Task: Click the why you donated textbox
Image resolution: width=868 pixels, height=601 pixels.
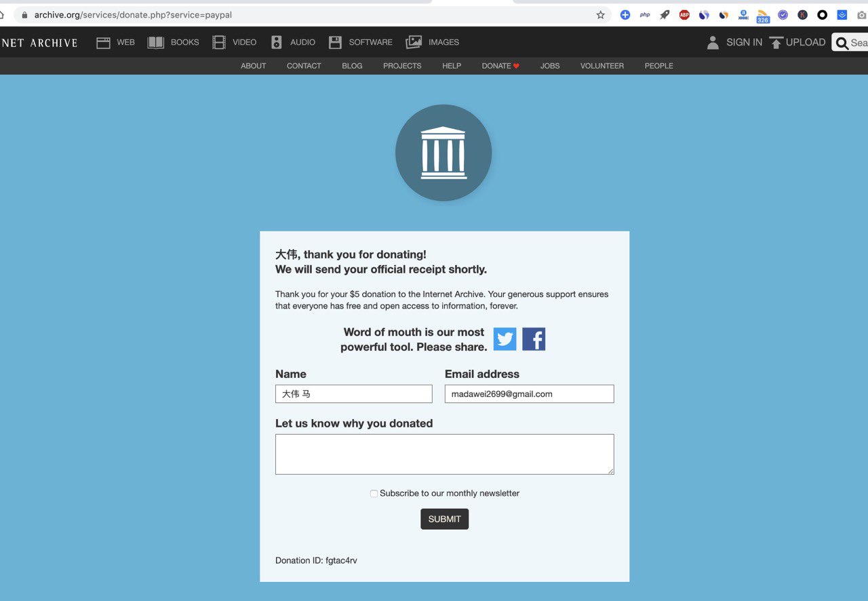Action: (x=444, y=454)
